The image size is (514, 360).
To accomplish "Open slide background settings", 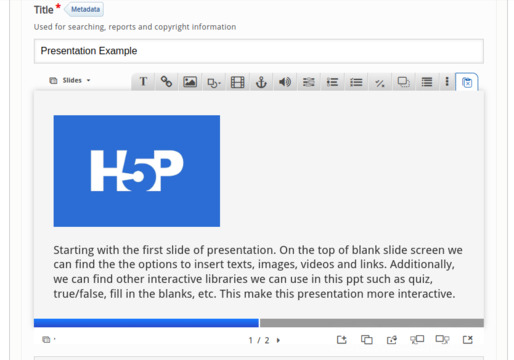I will tap(392, 340).
